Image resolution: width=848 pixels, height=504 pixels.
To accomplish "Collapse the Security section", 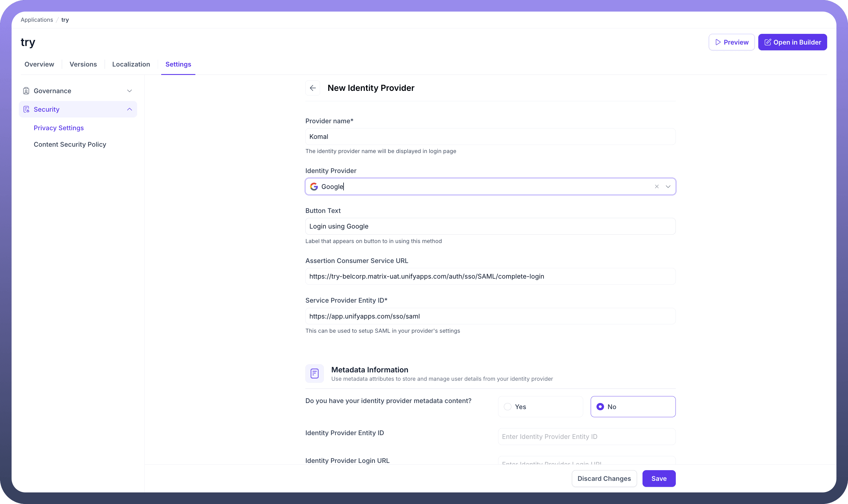I will pyautogui.click(x=129, y=109).
